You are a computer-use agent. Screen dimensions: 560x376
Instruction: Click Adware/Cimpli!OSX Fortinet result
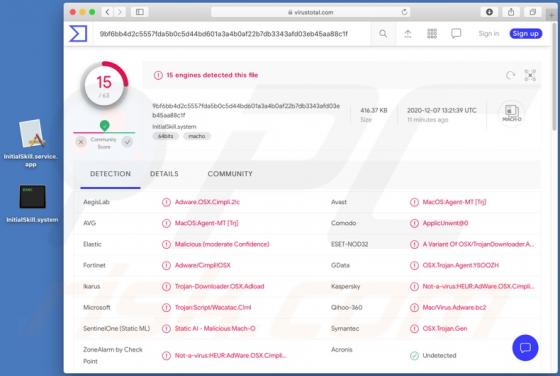point(202,265)
